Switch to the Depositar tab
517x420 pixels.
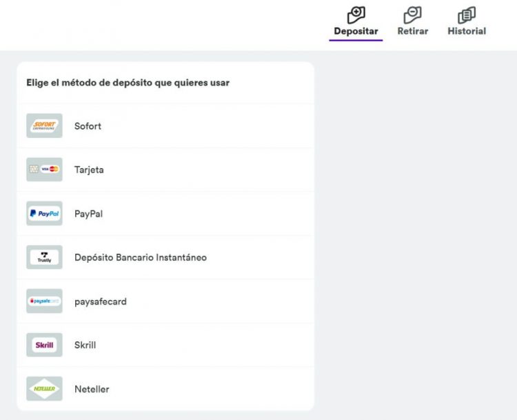click(x=356, y=31)
